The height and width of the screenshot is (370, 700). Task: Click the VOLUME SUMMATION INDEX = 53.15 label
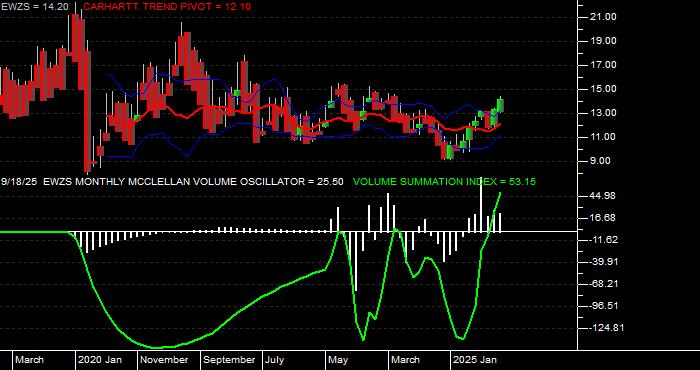444,182
